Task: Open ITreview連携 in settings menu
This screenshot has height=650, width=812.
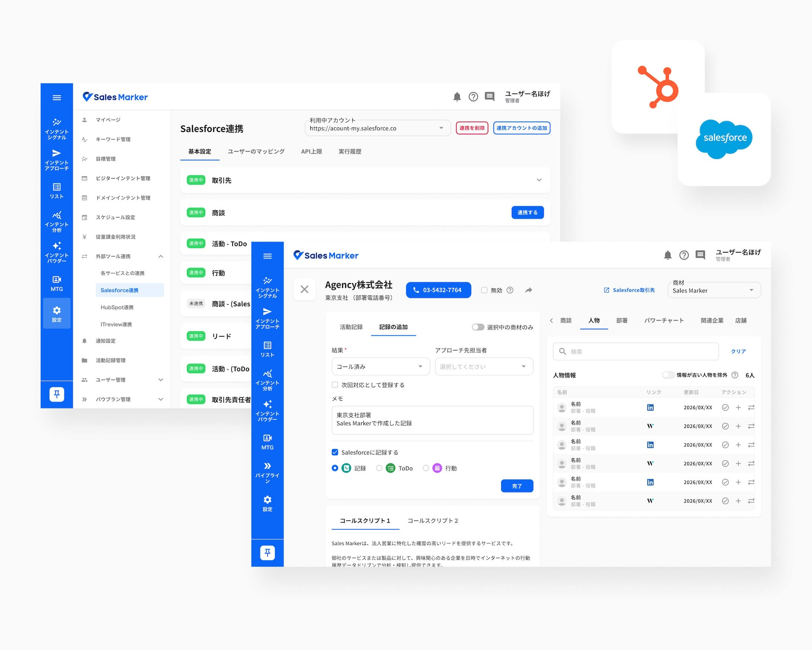Action: pyautogui.click(x=116, y=325)
